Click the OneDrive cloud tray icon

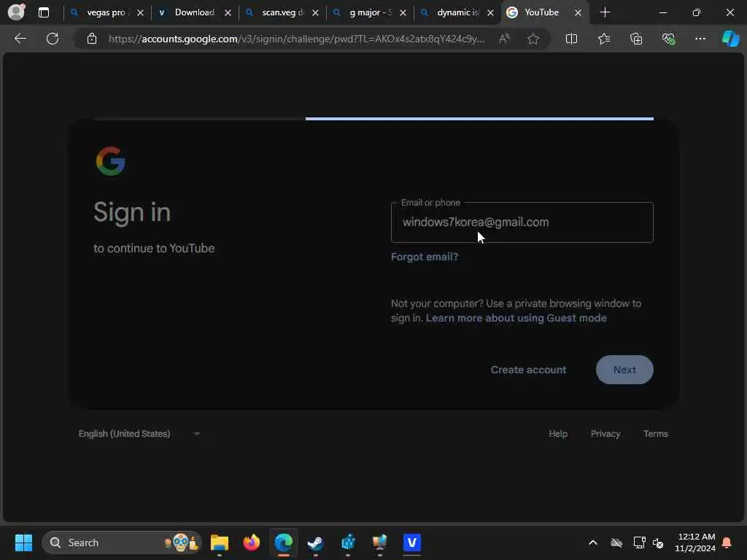click(x=616, y=542)
